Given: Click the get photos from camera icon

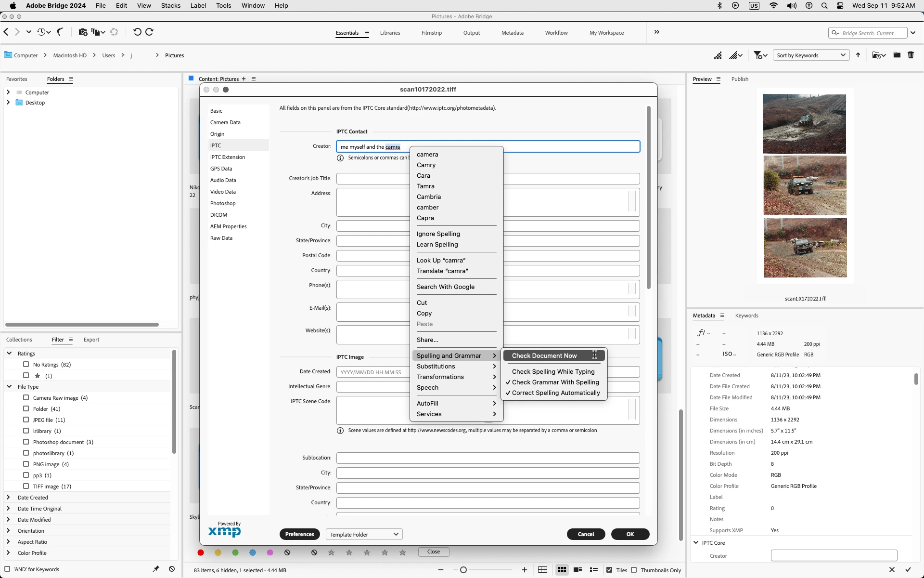Looking at the screenshot, I should click(x=83, y=32).
